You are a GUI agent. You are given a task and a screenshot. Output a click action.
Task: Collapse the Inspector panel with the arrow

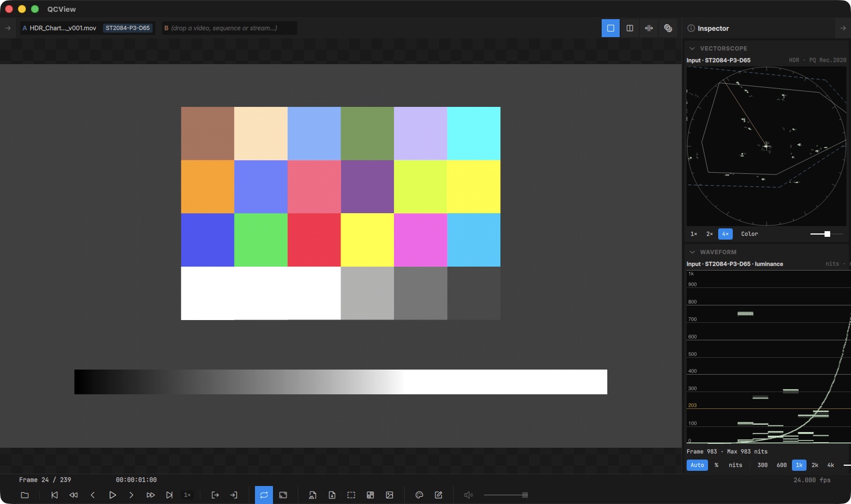(843, 28)
